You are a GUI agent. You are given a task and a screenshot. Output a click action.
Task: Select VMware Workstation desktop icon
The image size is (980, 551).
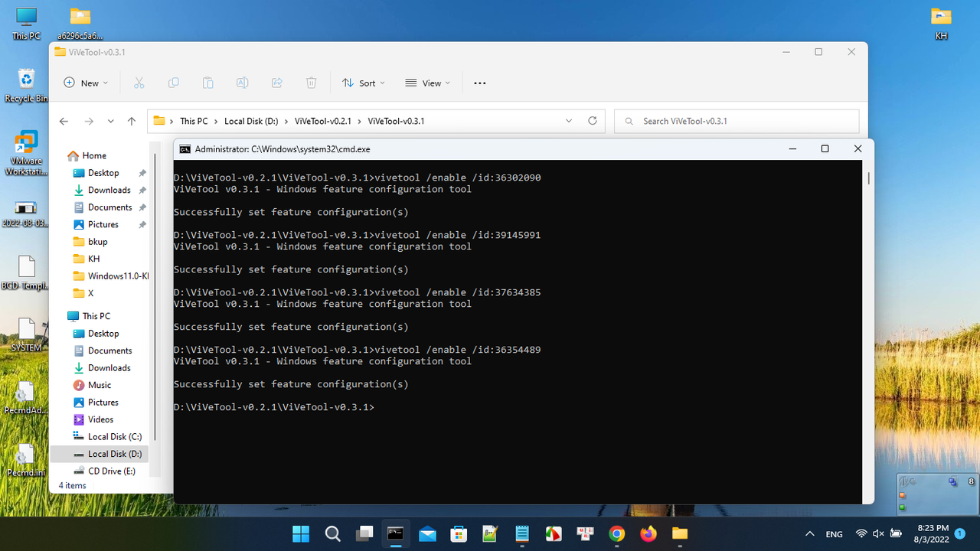(26, 154)
